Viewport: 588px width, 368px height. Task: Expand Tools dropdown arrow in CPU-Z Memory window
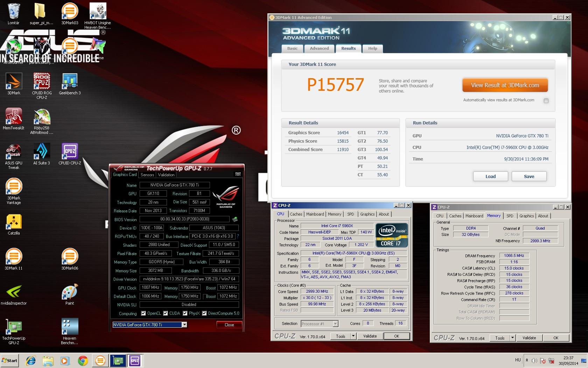click(x=512, y=338)
